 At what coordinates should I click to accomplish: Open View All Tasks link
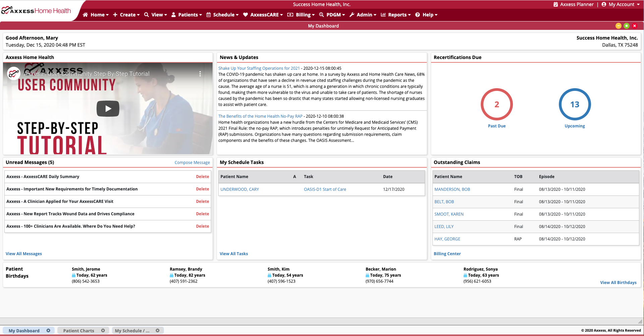coord(234,254)
